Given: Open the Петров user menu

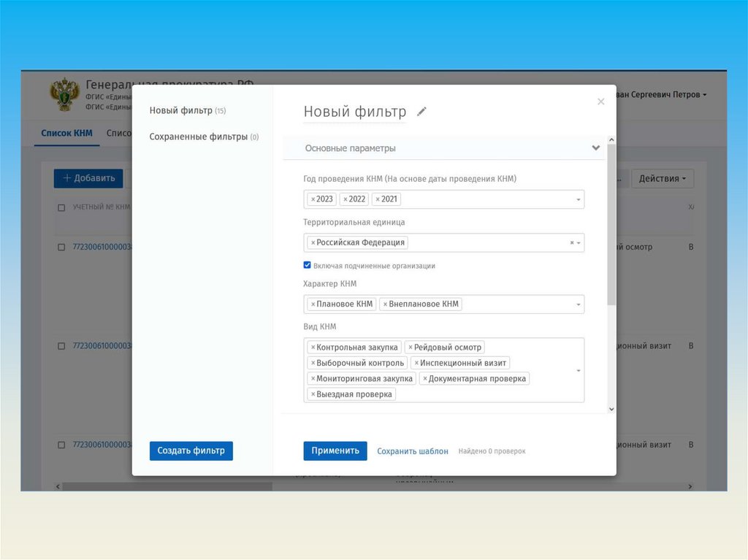Looking at the screenshot, I should (x=661, y=94).
